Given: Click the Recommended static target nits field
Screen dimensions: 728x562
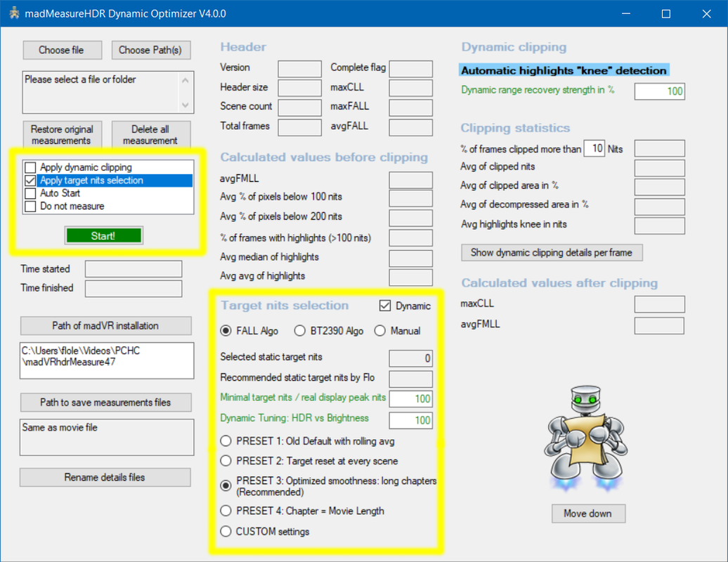Looking at the screenshot, I should tap(411, 379).
